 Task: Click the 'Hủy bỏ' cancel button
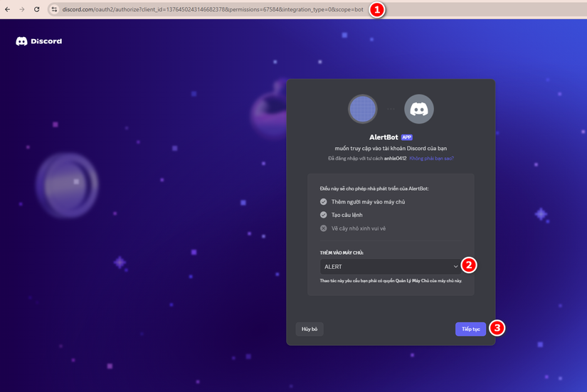coord(310,329)
